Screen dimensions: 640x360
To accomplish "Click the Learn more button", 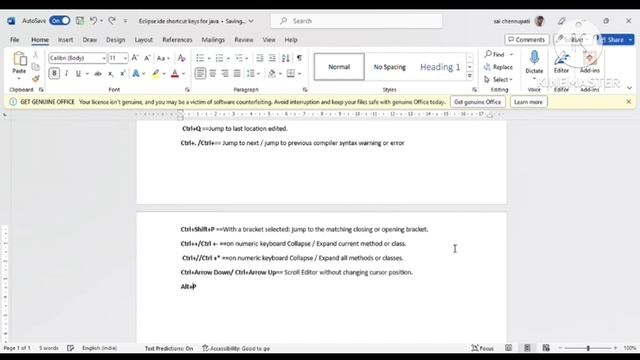I will pos(529,102).
